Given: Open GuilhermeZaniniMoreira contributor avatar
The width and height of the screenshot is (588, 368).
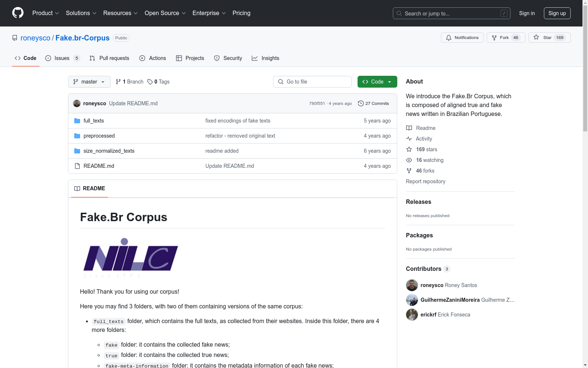Looking at the screenshot, I should pyautogui.click(x=412, y=300).
